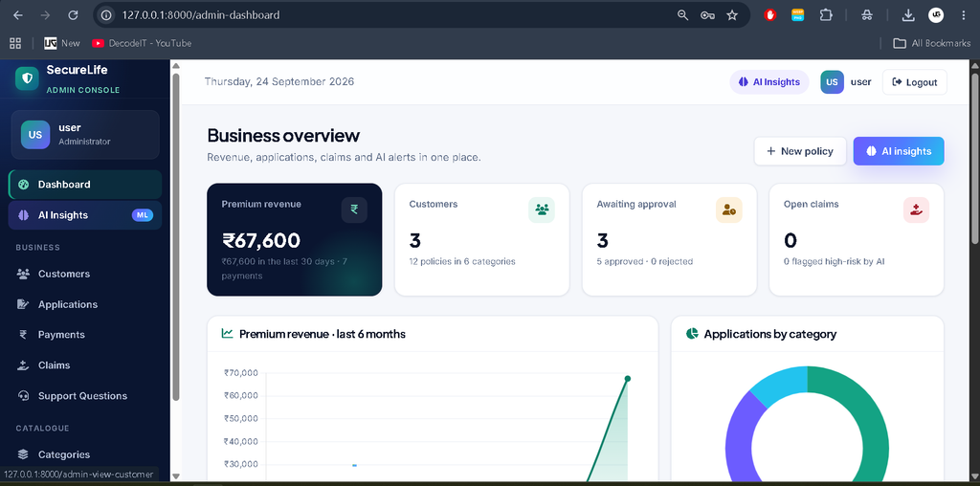Click the SecureLife shield logo icon

click(x=27, y=78)
